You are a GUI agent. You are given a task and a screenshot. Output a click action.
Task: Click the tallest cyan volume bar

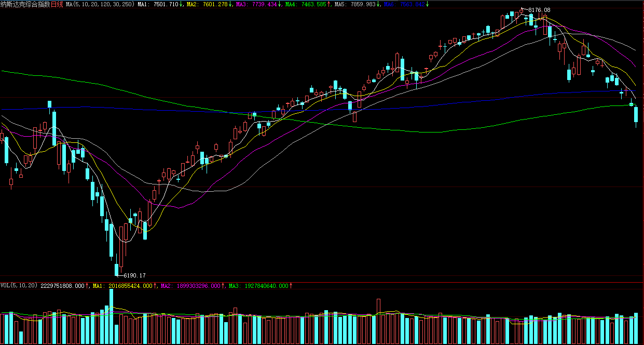[x=111, y=317]
